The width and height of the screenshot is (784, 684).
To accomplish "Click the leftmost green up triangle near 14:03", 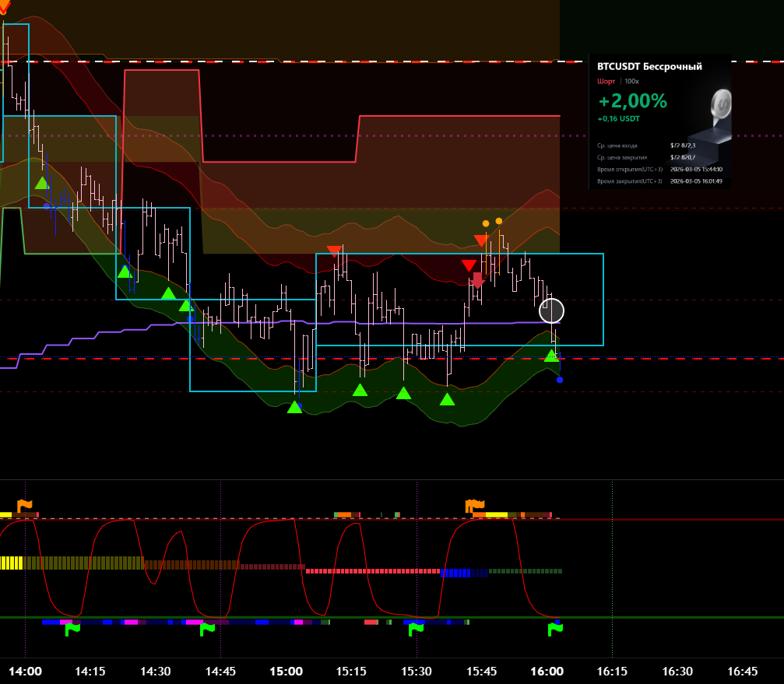I will [x=42, y=183].
